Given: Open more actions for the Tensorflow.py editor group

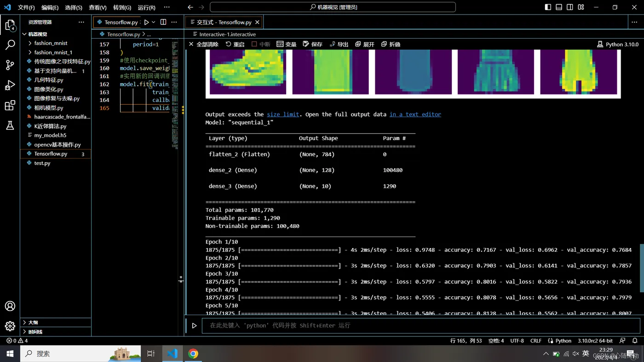Looking at the screenshot, I should (174, 22).
